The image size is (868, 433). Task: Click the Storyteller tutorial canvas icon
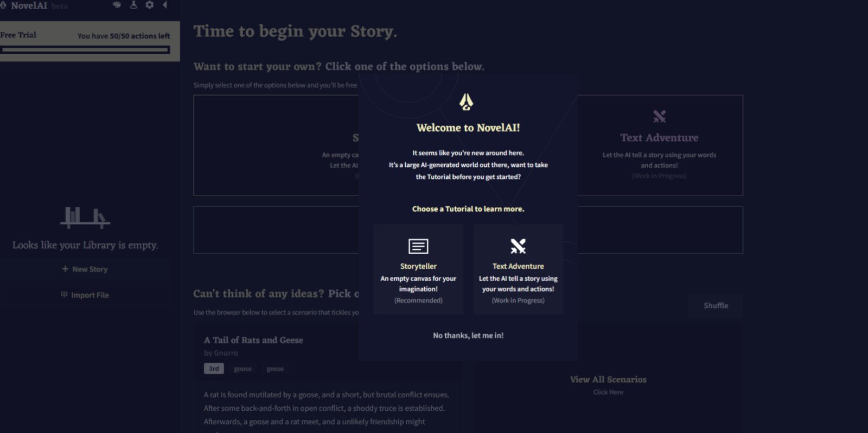[x=418, y=247]
